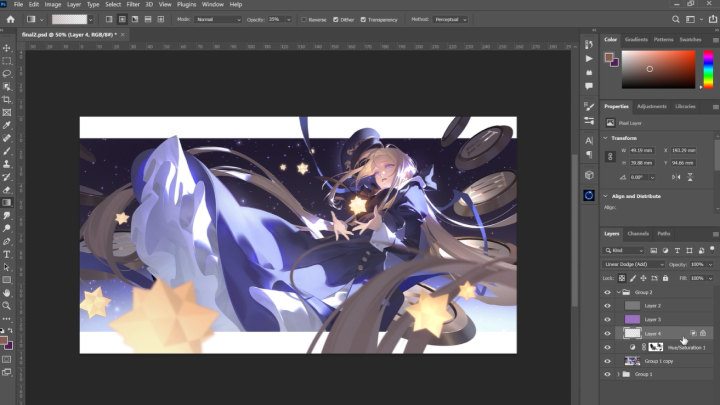
Task: Select the Rectangular Marquee tool
Action: pyautogui.click(x=7, y=61)
